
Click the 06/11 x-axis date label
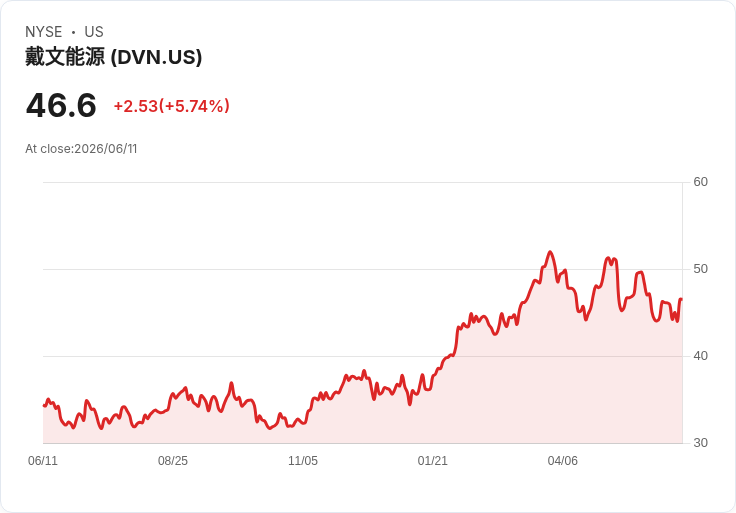coord(43,461)
